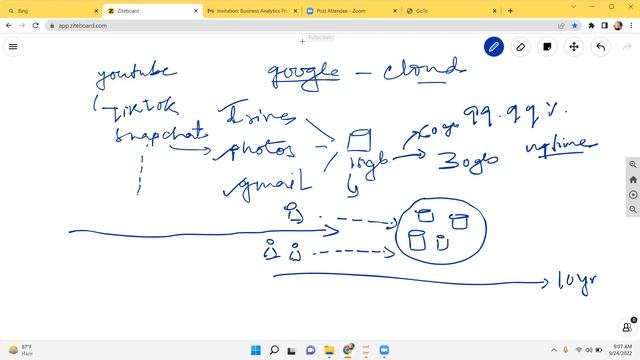This screenshot has height=360, width=640.
Task: Switch to the GoTo tab
Action: [451, 11]
